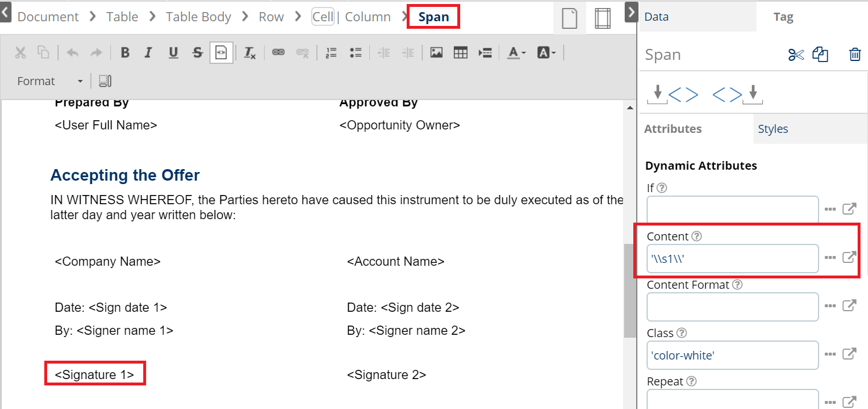This screenshot has width=868, height=409.
Task: Switch to the Styles tab
Action: (773, 128)
